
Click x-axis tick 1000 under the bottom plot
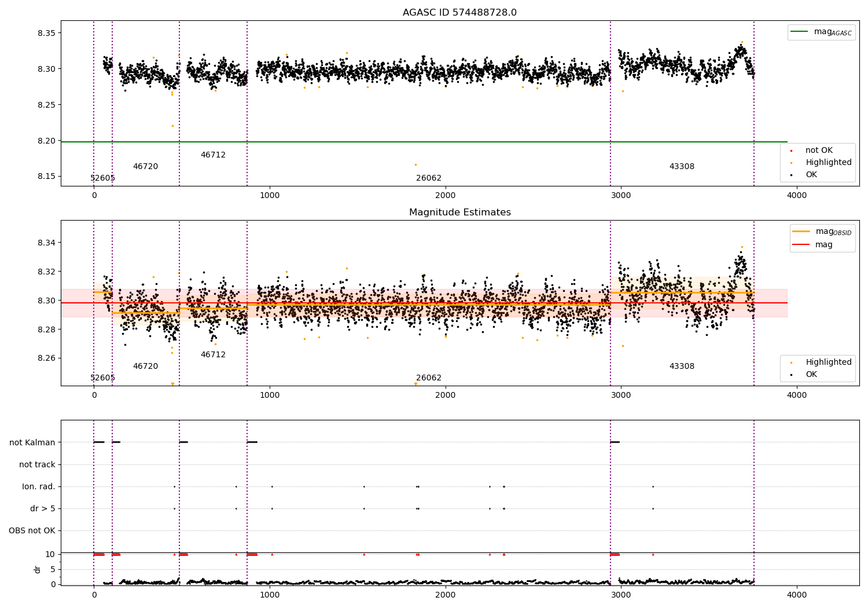pyautogui.click(x=270, y=595)
